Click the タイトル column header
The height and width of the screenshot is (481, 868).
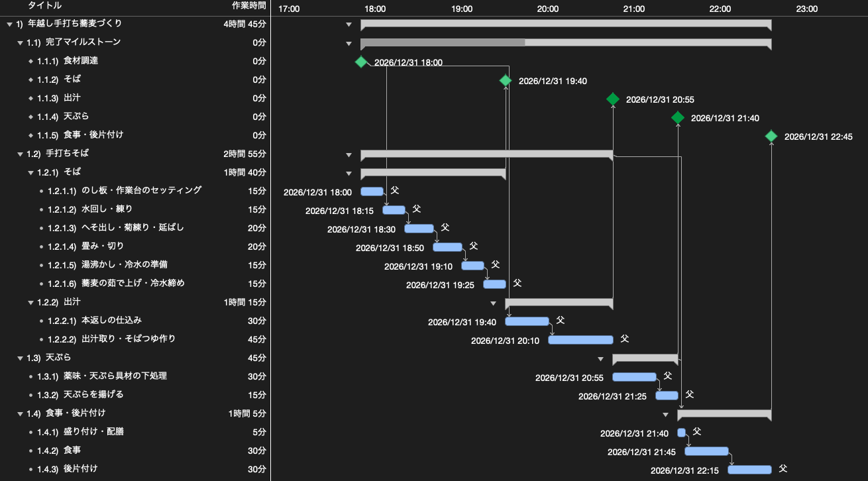point(45,5)
